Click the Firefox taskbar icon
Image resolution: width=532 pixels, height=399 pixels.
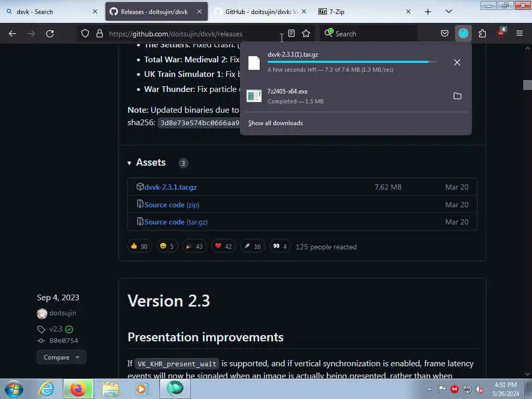(78, 389)
